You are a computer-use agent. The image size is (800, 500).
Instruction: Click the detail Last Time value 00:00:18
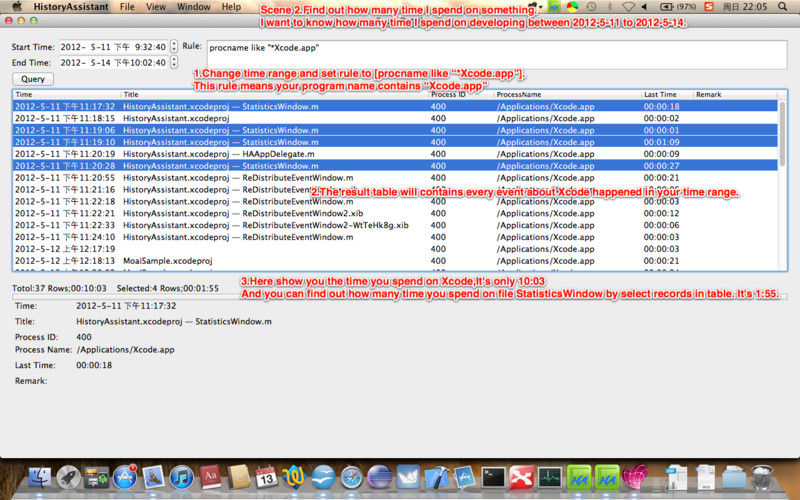point(94,365)
